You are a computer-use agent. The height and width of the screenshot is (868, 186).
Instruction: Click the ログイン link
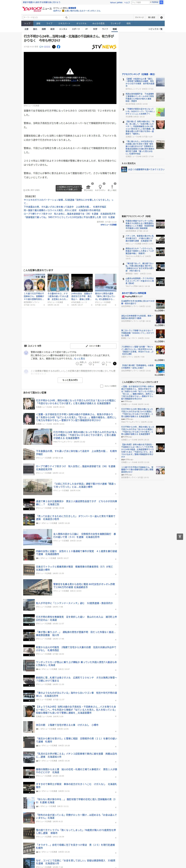click(x=57, y=11)
